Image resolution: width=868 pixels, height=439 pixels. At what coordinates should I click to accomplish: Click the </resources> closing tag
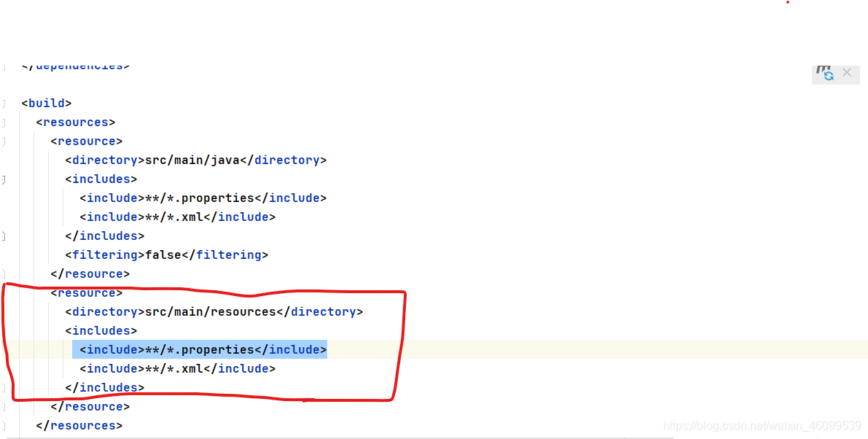(80, 425)
